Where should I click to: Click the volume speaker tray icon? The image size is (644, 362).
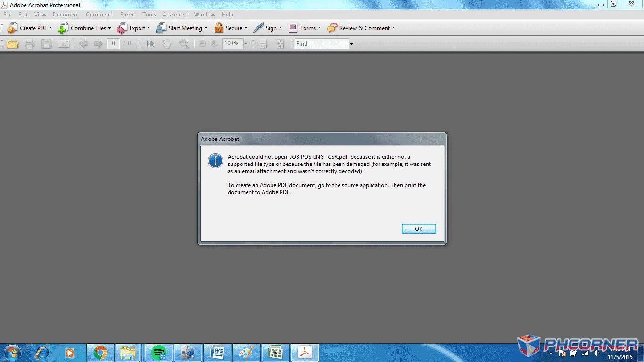(597, 353)
